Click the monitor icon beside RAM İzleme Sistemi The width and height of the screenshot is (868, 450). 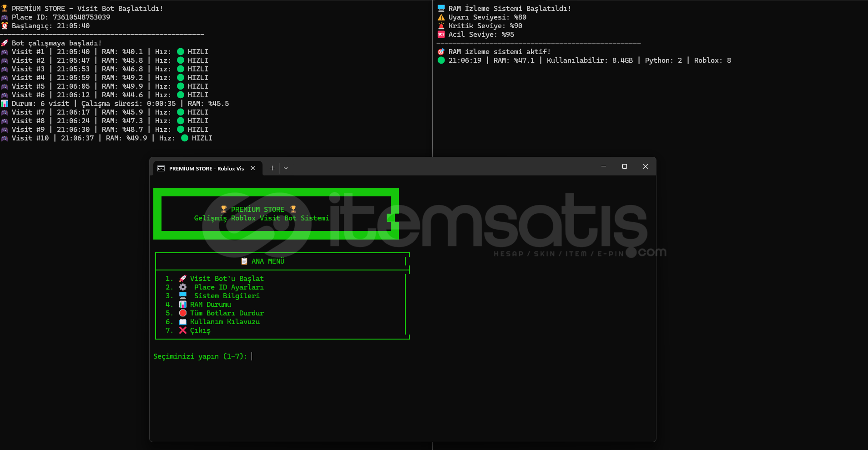[x=441, y=9]
